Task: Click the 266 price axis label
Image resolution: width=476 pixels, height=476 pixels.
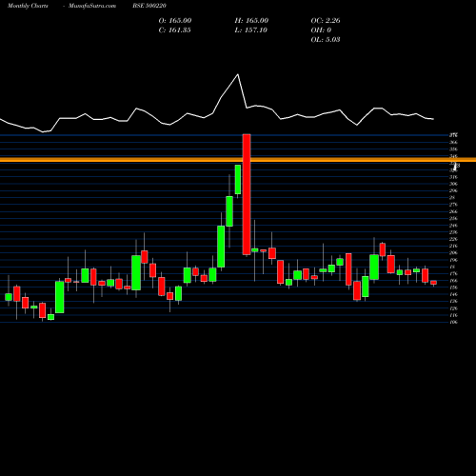Action: tap(453, 211)
